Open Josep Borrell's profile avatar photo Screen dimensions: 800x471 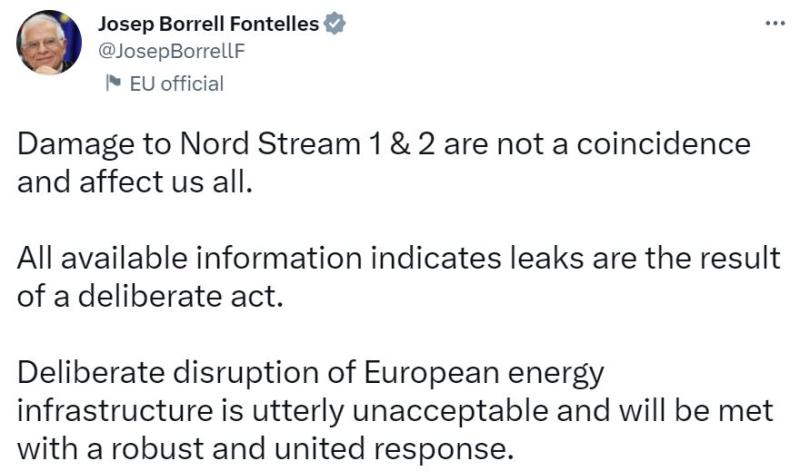click(x=49, y=42)
